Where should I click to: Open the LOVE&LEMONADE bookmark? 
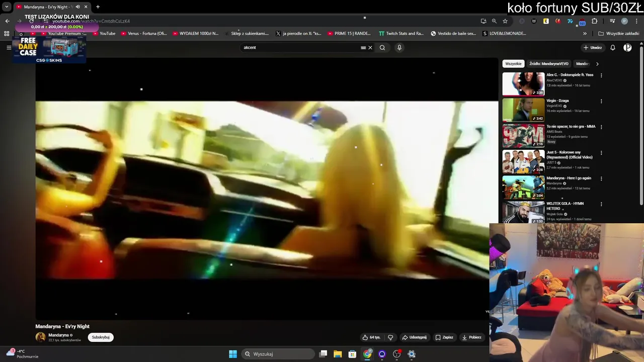click(504, 34)
